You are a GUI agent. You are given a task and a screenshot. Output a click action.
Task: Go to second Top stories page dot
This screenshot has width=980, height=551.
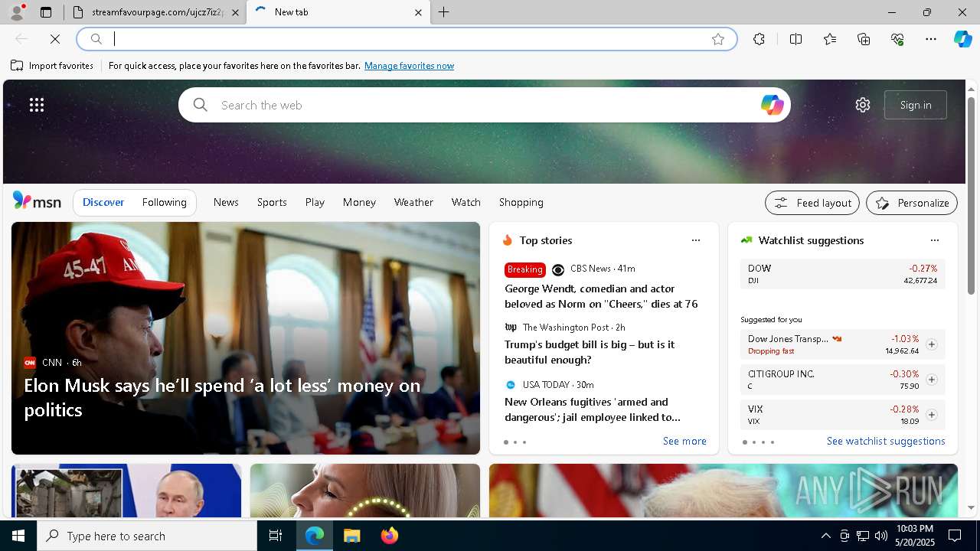tap(515, 442)
